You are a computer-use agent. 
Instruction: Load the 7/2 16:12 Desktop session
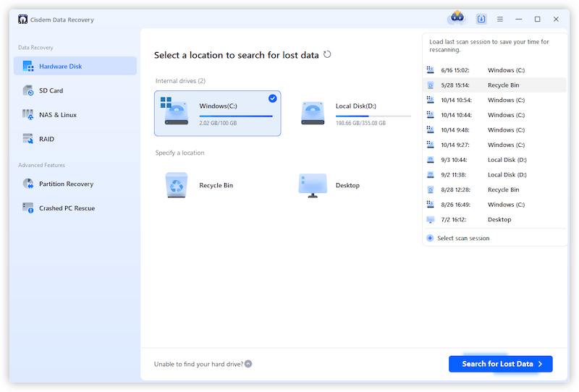point(494,220)
